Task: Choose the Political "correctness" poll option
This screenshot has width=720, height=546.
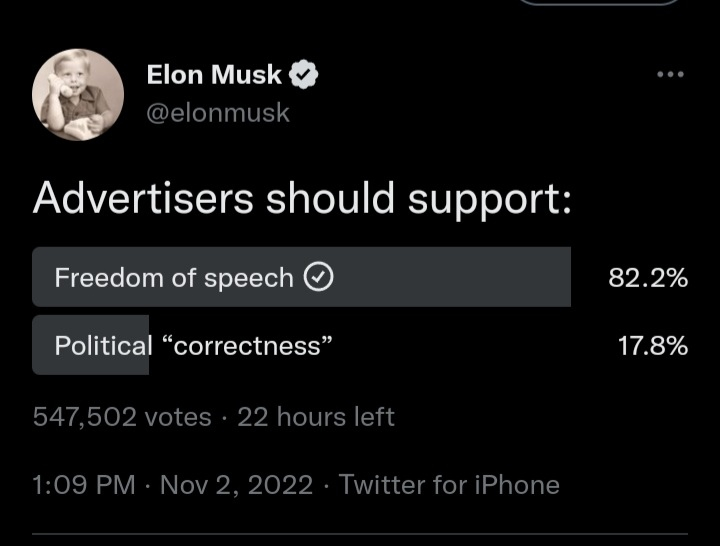Action: click(x=193, y=346)
